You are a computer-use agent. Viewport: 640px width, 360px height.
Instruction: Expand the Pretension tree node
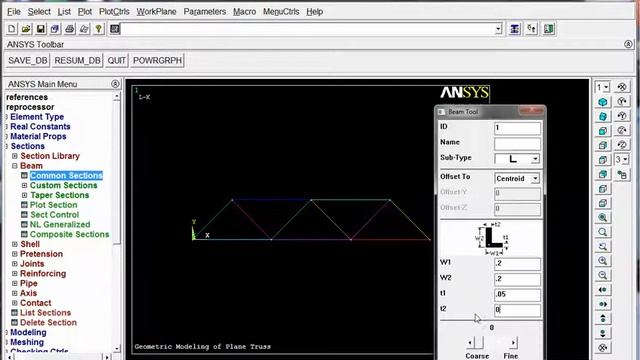(x=15, y=254)
